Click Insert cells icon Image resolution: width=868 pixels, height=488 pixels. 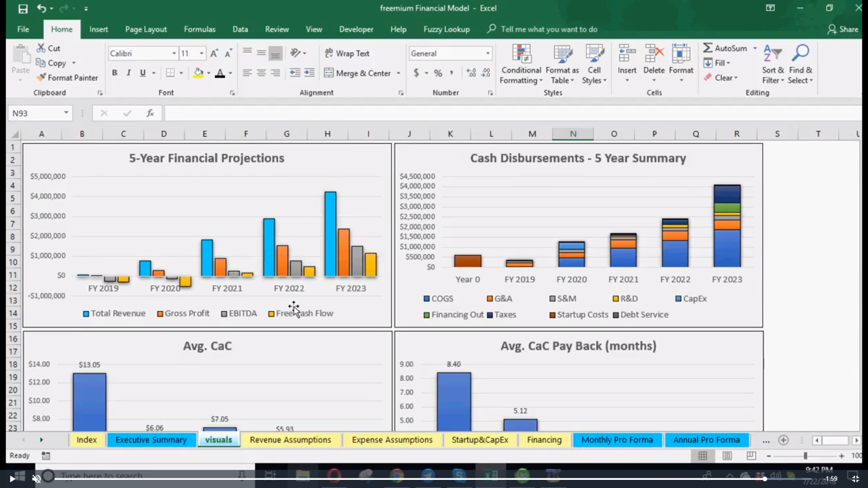[x=627, y=54]
